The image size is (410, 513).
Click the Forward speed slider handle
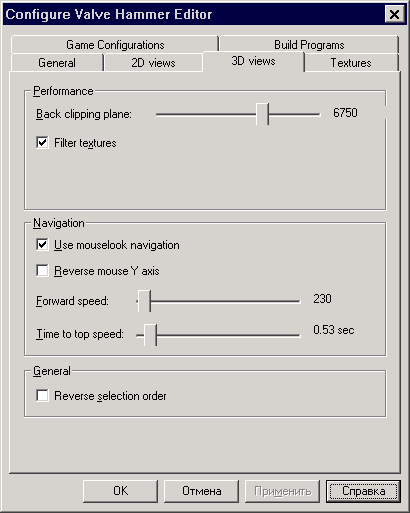pos(144,301)
